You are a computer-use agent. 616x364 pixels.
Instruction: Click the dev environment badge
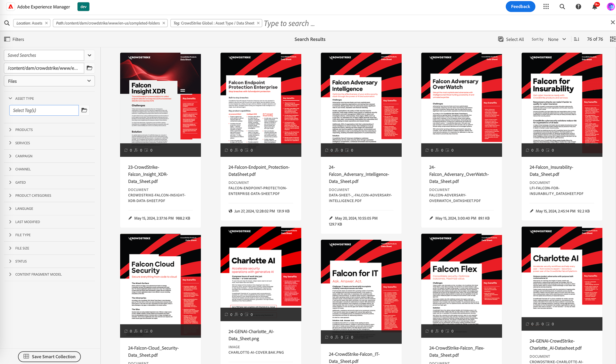tap(83, 7)
